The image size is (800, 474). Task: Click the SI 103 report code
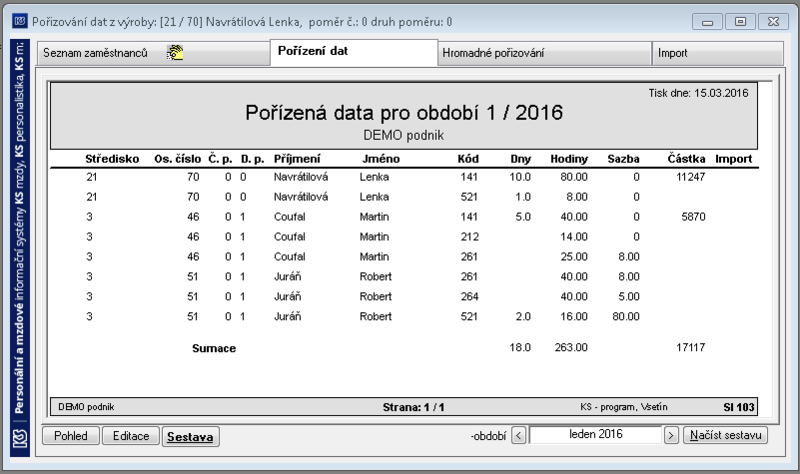point(739,407)
